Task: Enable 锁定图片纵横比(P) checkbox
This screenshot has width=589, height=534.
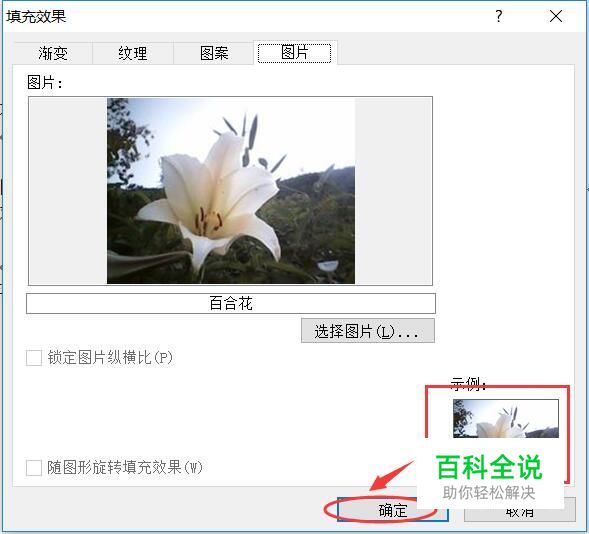Action: (x=34, y=358)
